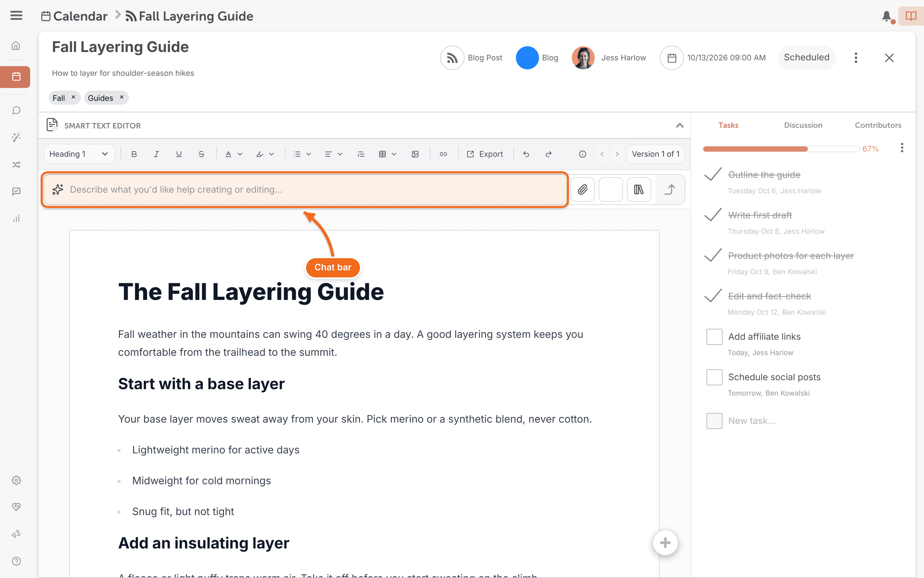This screenshot has width=924, height=578.
Task: Click the chat bar input field
Action: point(305,189)
